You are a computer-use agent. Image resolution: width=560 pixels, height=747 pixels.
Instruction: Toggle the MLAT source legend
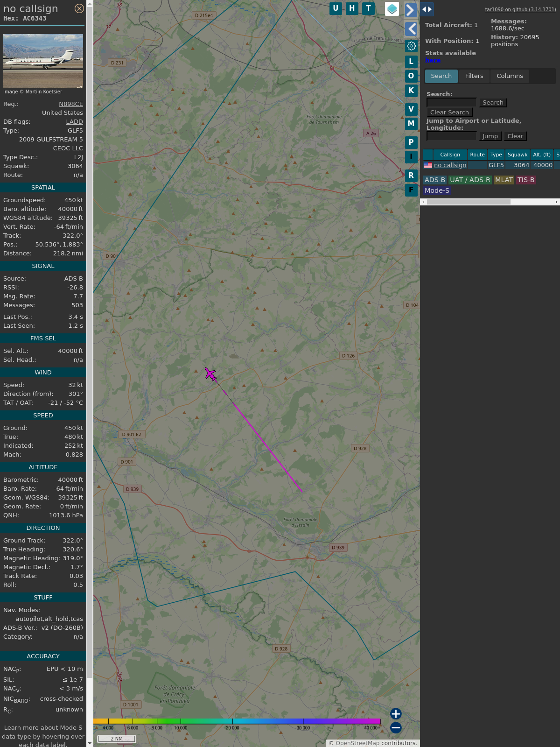coord(504,180)
